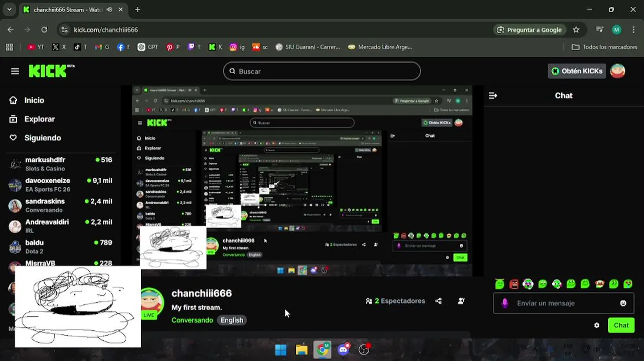Insert the red angry emote

click(514, 284)
